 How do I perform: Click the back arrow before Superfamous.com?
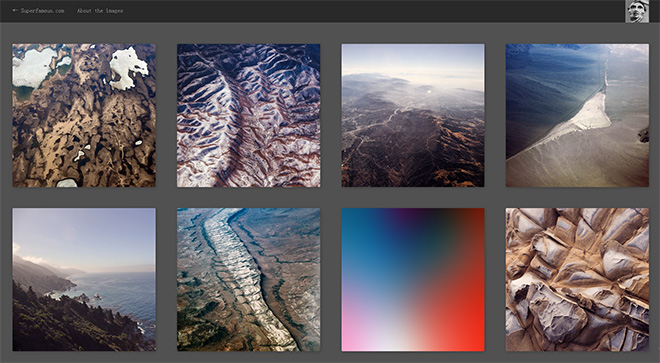16,11
